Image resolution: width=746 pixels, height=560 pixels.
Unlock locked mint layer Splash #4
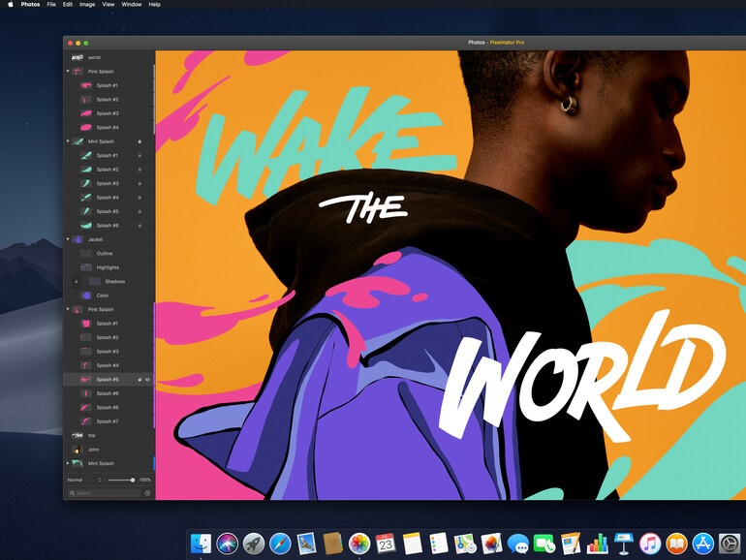(140, 198)
